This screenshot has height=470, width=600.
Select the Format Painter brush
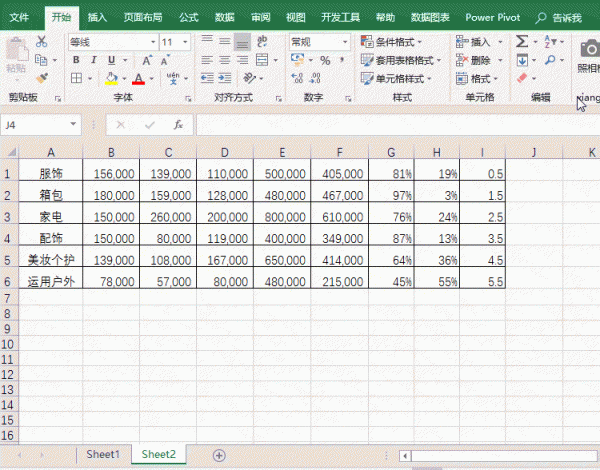42,78
